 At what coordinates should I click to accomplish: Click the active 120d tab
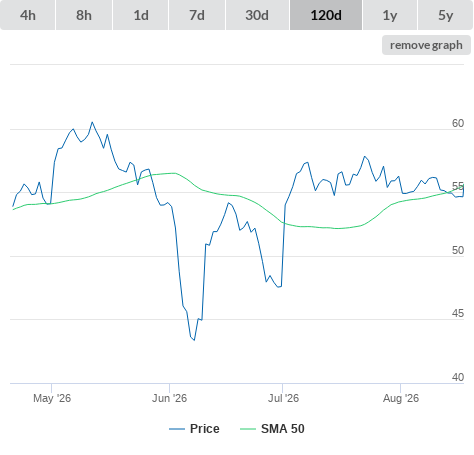pos(326,15)
